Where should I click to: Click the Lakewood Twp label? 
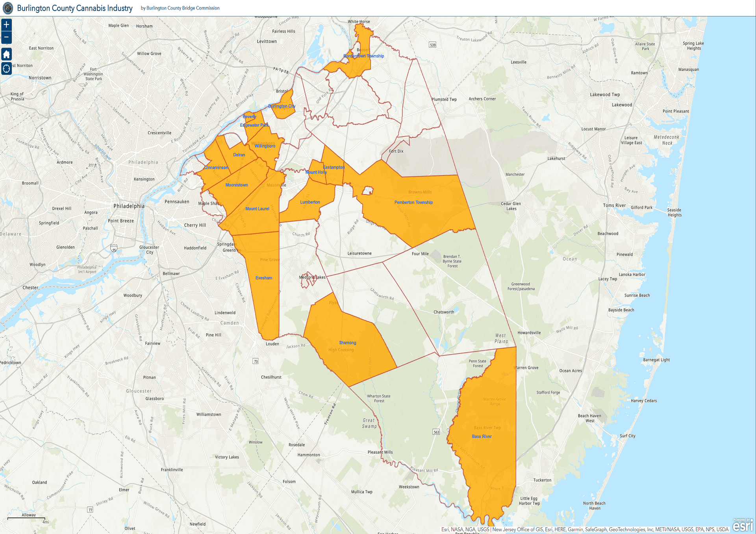click(x=605, y=95)
